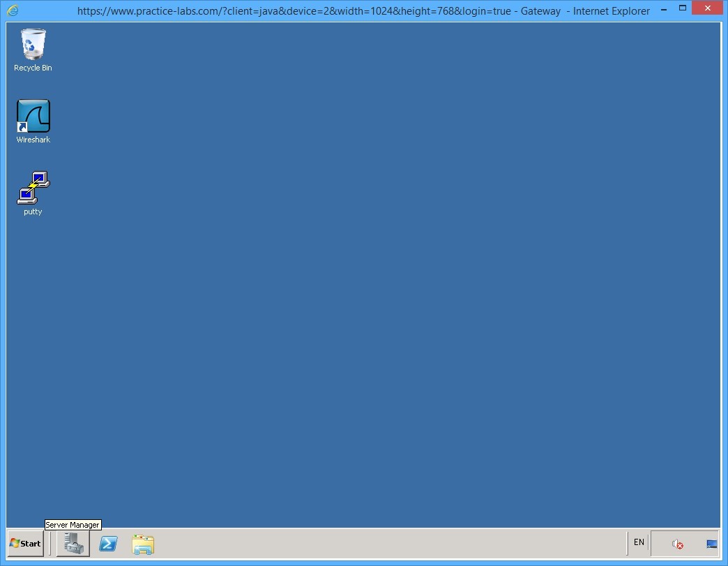Click the network status tray icon

click(x=711, y=543)
